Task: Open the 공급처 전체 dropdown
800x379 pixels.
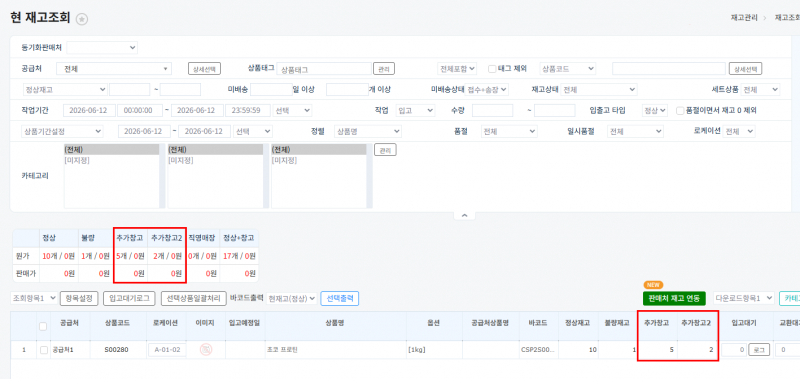Action: 114,69
